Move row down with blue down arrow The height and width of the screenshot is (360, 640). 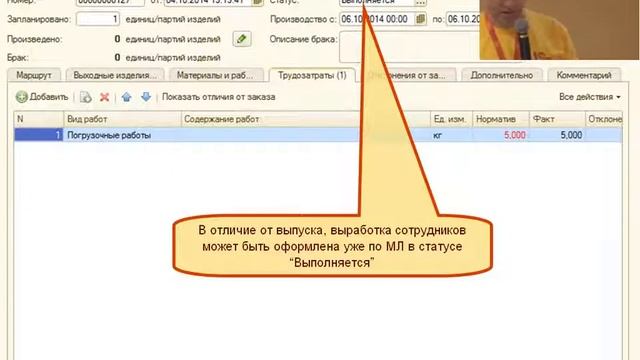[146, 97]
